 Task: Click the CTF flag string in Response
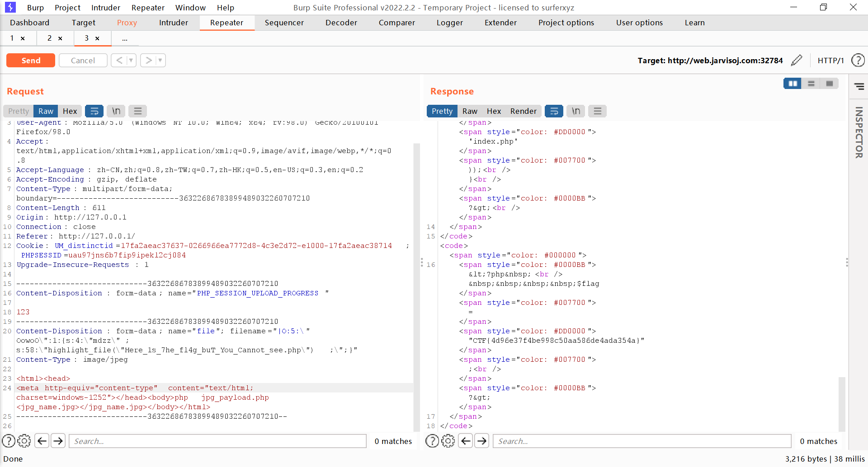coord(557,341)
